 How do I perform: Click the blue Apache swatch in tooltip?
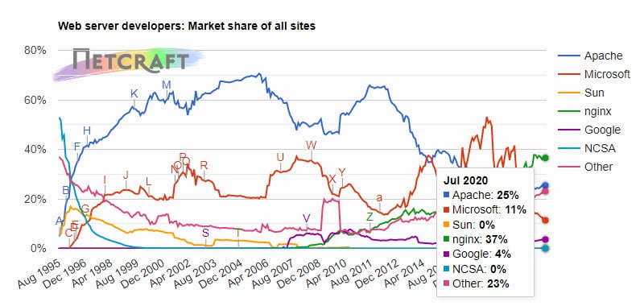coord(447,194)
